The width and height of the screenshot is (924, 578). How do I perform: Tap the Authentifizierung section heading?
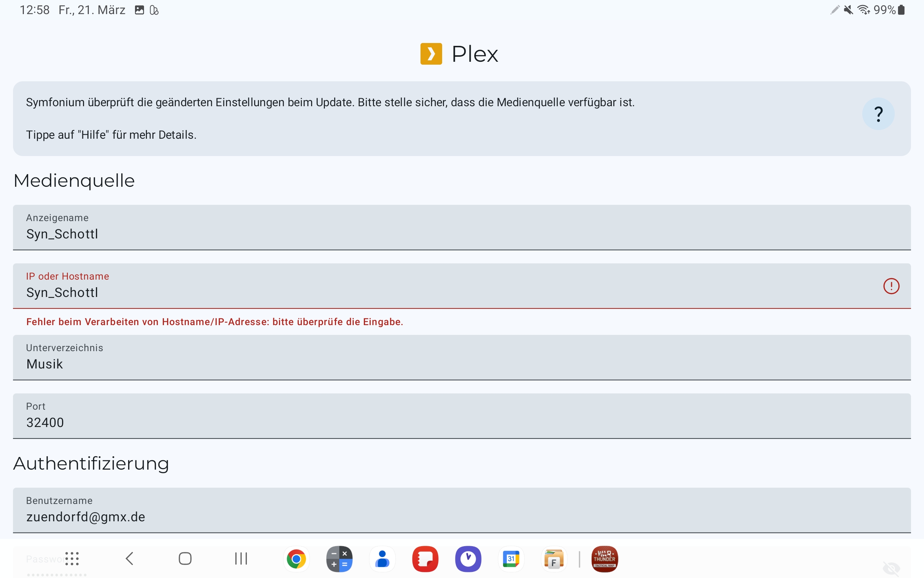(x=91, y=464)
